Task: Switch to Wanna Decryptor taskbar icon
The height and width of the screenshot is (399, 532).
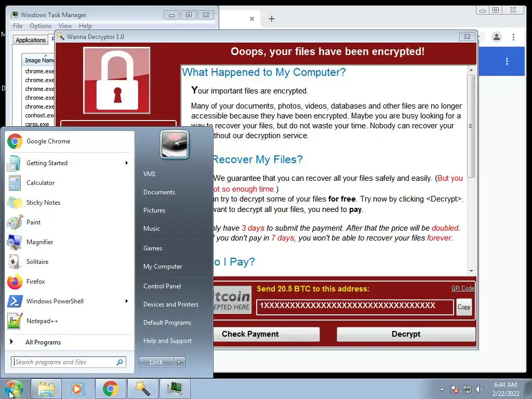Action: pos(143,389)
